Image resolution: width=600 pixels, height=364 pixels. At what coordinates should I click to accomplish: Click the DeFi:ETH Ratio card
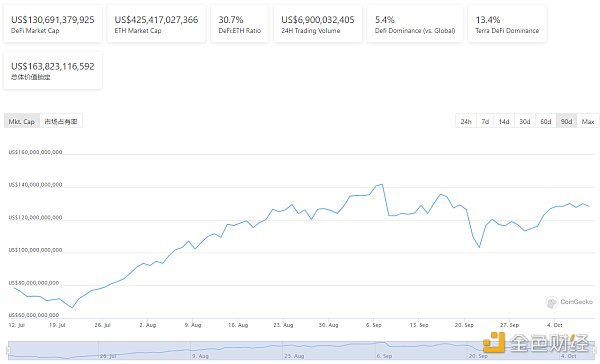pos(240,24)
